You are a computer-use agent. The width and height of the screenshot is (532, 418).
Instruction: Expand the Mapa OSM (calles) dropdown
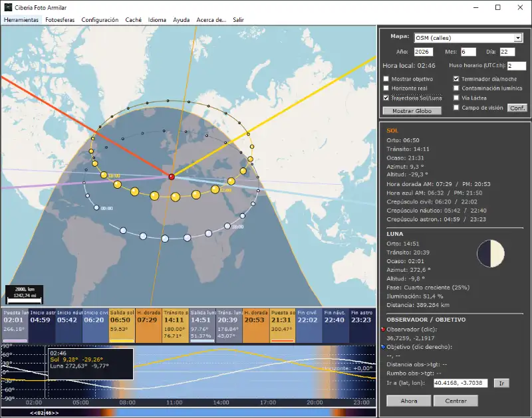tap(518, 38)
